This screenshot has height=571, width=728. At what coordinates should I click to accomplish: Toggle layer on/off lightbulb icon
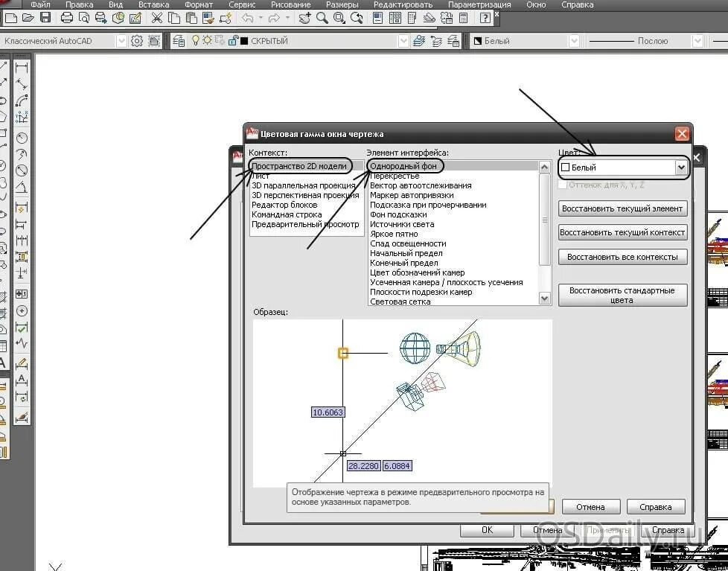click(196, 41)
